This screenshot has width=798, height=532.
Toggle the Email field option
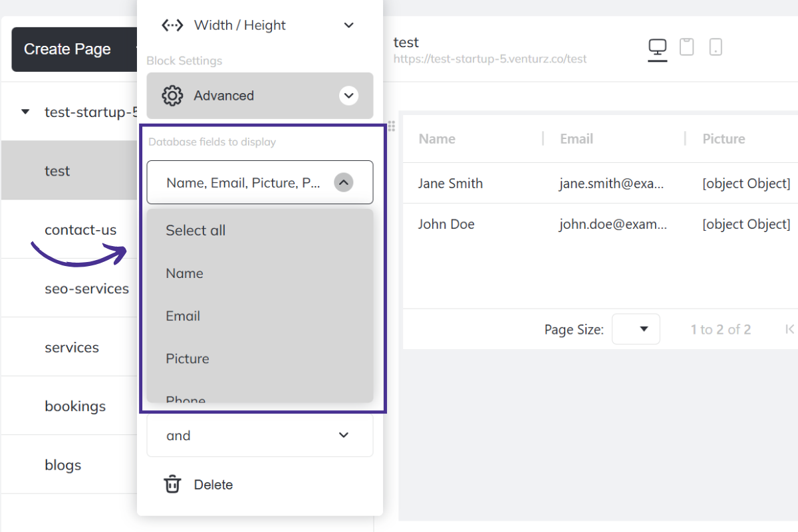tap(183, 316)
